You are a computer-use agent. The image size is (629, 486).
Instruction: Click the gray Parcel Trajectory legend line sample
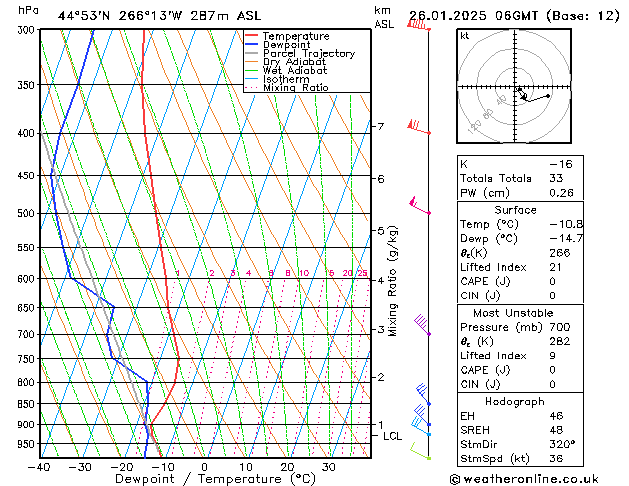(252, 53)
